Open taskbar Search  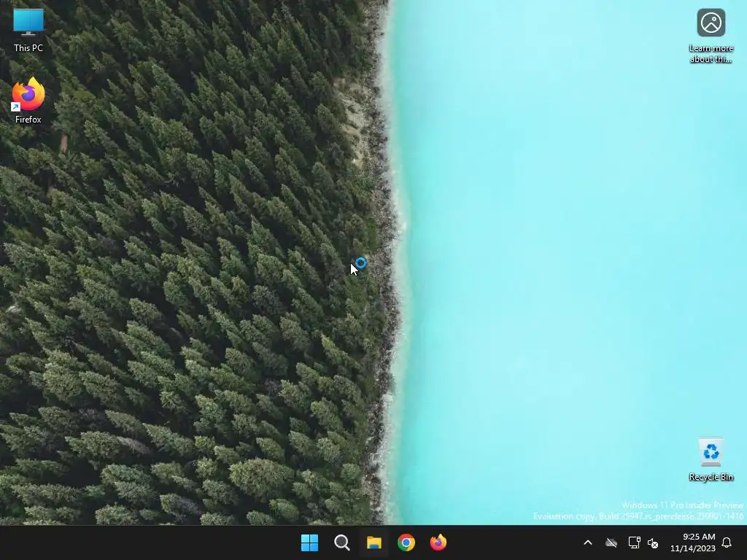pyautogui.click(x=341, y=542)
